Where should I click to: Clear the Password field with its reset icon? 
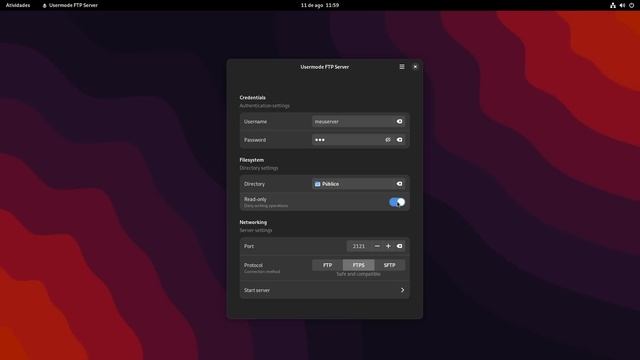pyautogui.click(x=400, y=140)
